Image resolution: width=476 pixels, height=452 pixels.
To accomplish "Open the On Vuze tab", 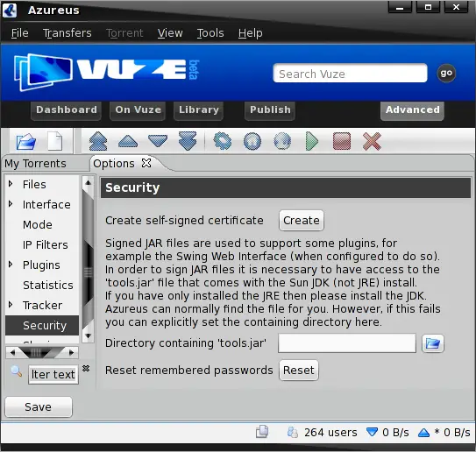I will pyautogui.click(x=138, y=110).
